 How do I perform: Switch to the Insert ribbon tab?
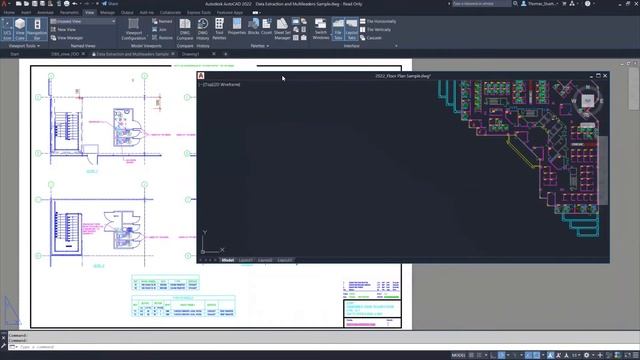click(x=26, y=13)
